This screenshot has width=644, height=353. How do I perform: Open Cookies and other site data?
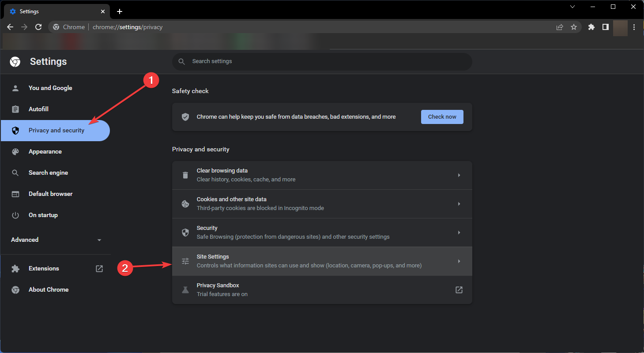coord(321,204)
